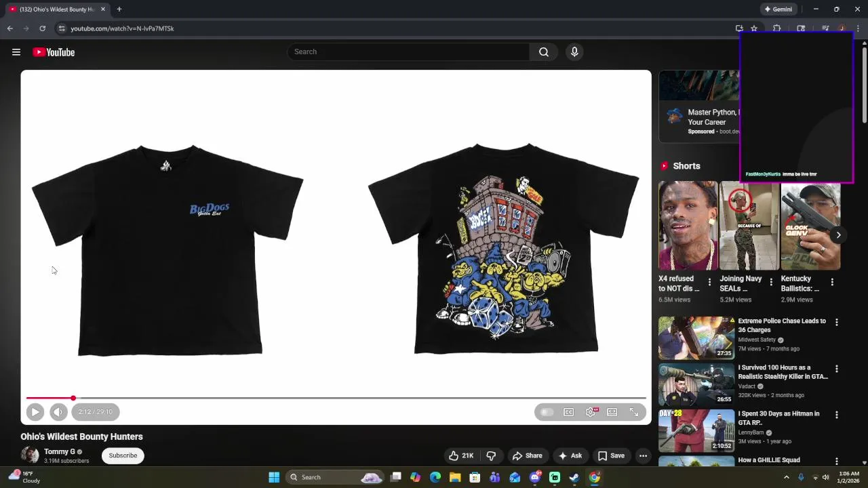Go back with the browser back arrow
Screen dimensions: 868x488
point(10,28)
